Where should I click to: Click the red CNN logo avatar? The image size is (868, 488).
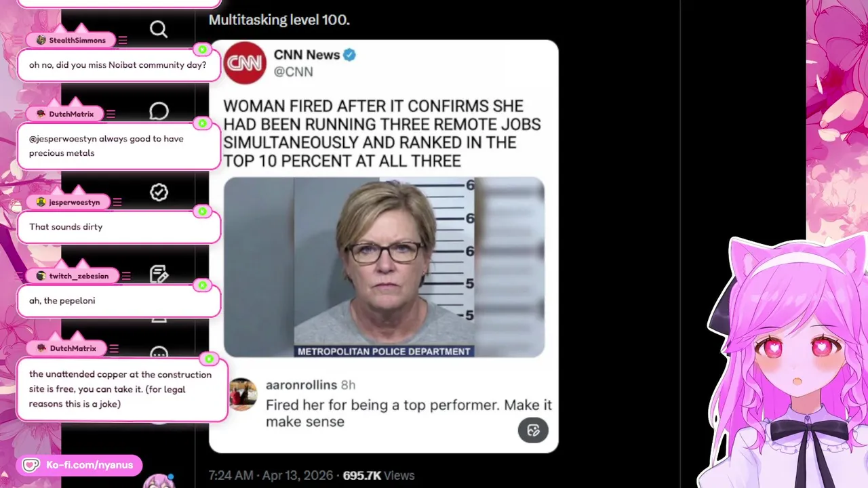[245, 63]
